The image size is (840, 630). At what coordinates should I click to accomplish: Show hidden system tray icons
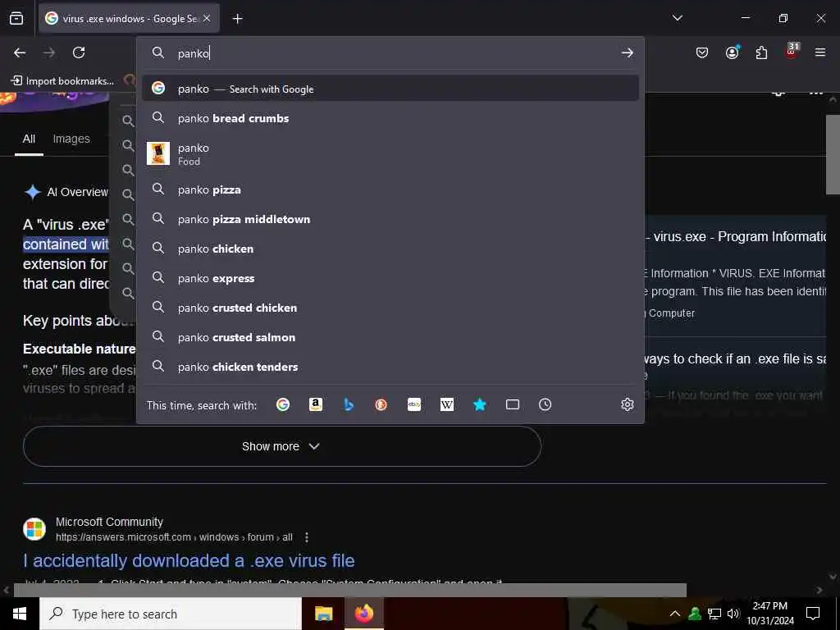click(675, 614)
